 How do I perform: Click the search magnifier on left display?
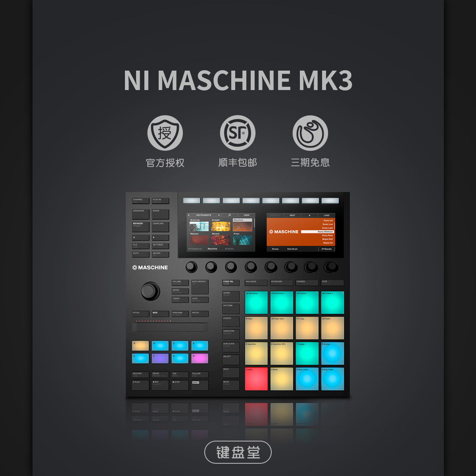pyautogui.click(x=230, y=215)
